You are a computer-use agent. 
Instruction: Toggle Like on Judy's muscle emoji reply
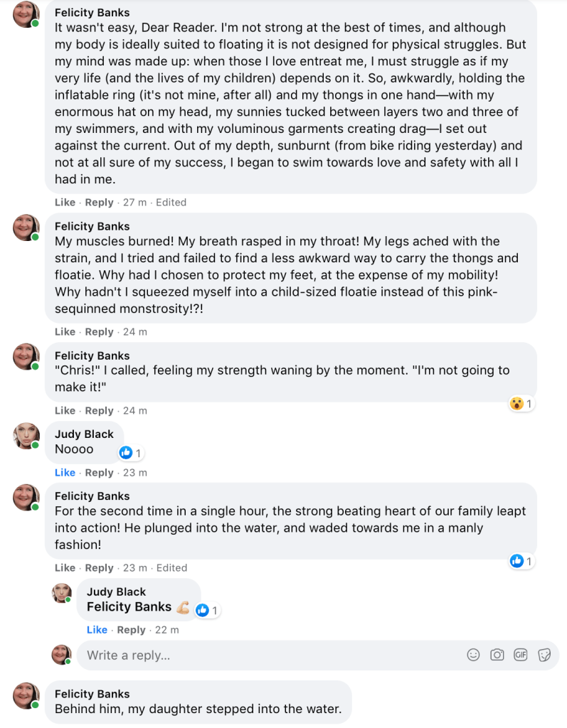coord(97,630)
